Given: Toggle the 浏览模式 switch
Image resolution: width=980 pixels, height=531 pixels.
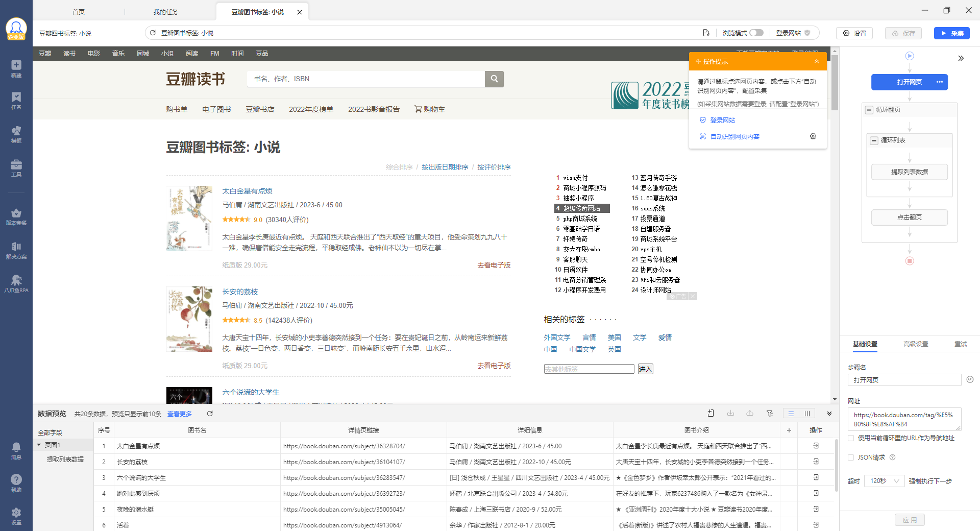Looking at the screenshot, I should click(756, 33).
